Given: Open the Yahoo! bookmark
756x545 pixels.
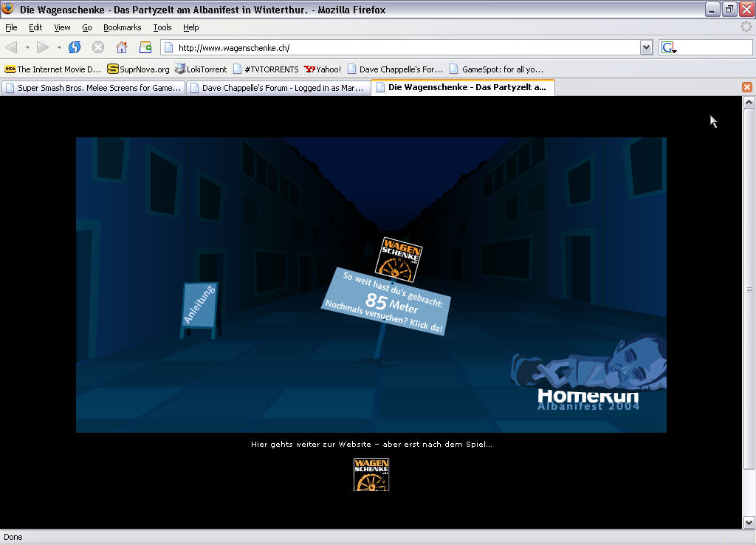Looking at the screenshot, I should coord(323,69).
